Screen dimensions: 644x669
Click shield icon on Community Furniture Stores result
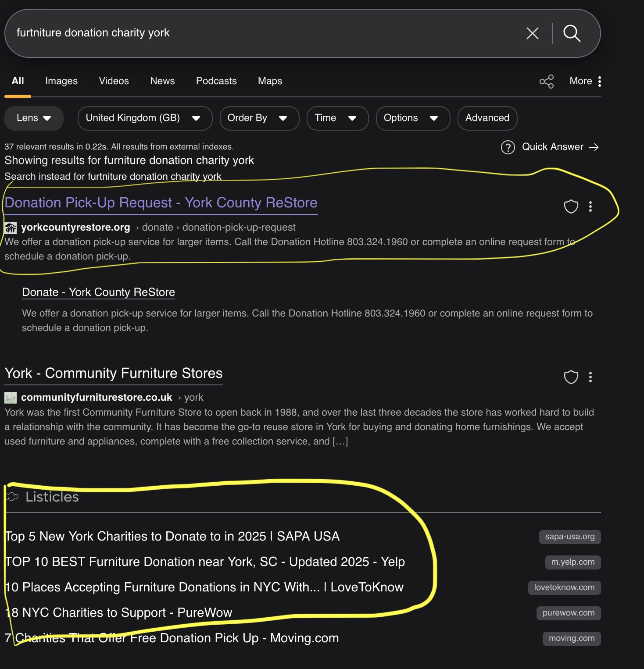pos(571,377)
